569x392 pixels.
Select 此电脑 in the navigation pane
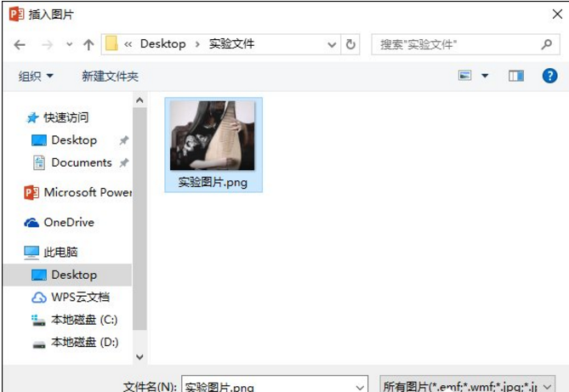click(60, 252)
